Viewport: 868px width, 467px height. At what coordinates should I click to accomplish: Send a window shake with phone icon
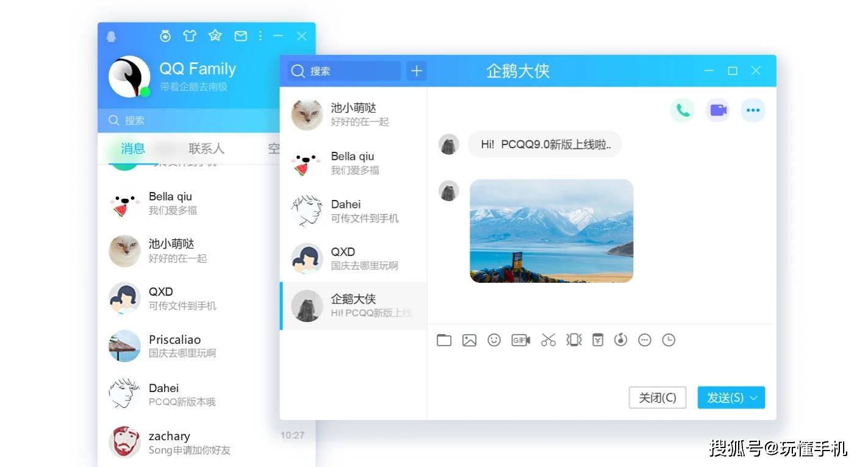point(574,340)
